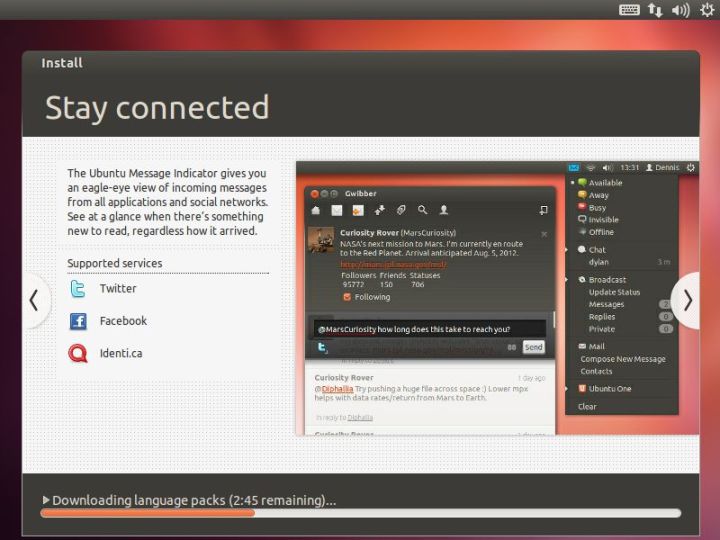The height and width of the screenshot is (540, 720).
Task: Open the Diphalia mention link
Action: [338, 389]
